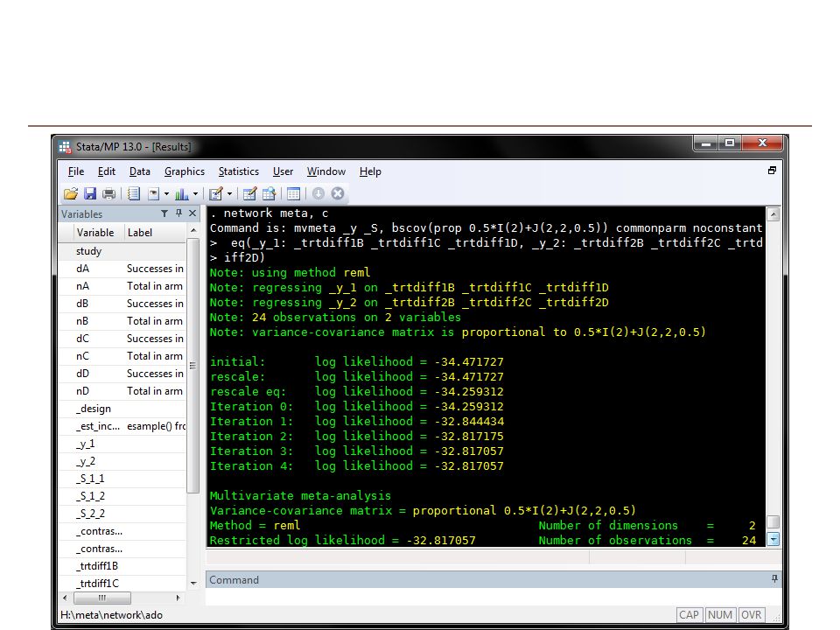Restore the Results subwindow icon
Viewport: 840px width, 630px height.
(x=772, y=171)
